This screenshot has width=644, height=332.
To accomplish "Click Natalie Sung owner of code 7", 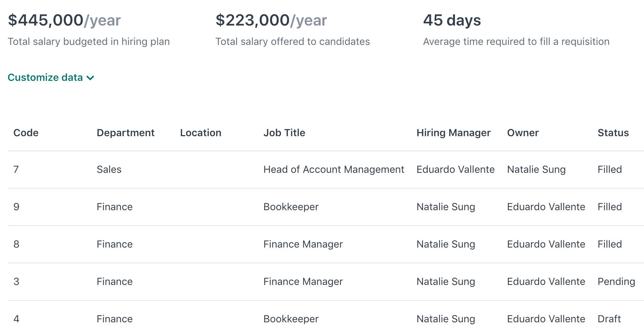I will [536, 169].
